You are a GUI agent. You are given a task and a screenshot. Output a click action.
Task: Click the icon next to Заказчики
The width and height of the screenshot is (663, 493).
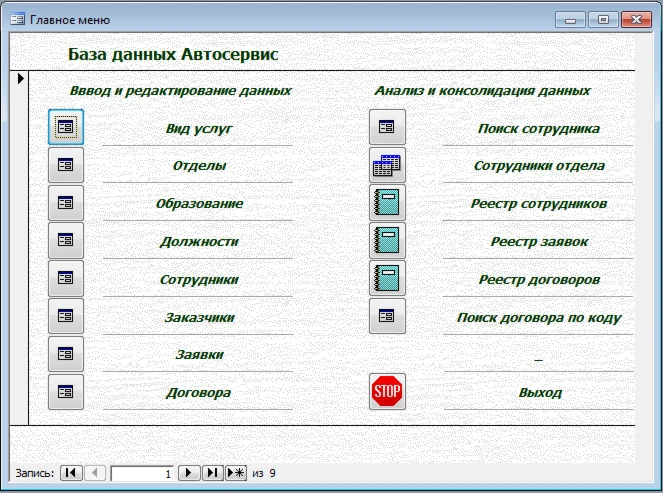[66, 316]
